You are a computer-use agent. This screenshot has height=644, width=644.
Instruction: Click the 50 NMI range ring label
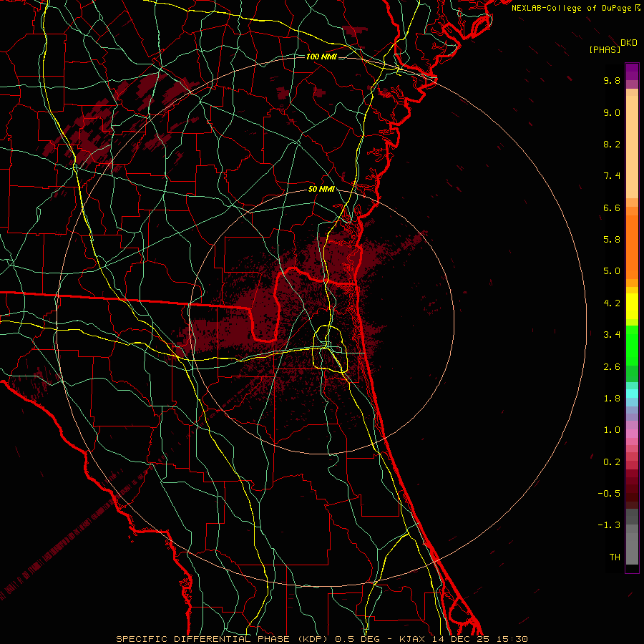click(321, 190)
